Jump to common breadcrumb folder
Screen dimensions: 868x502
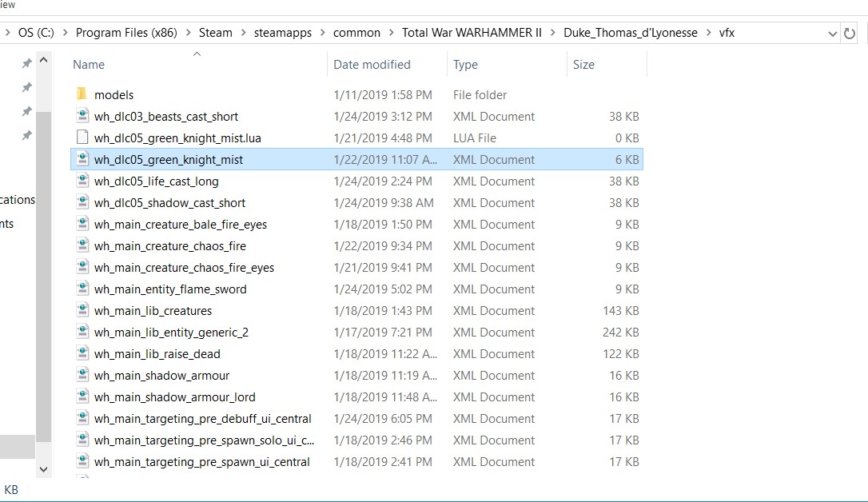coord(356,33)
